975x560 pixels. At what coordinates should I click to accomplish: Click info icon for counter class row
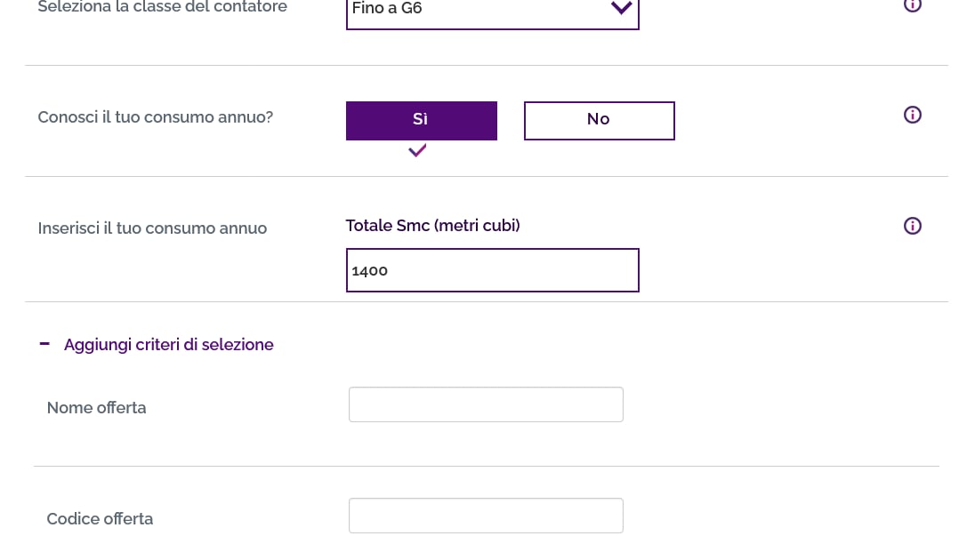click(912, 5)
